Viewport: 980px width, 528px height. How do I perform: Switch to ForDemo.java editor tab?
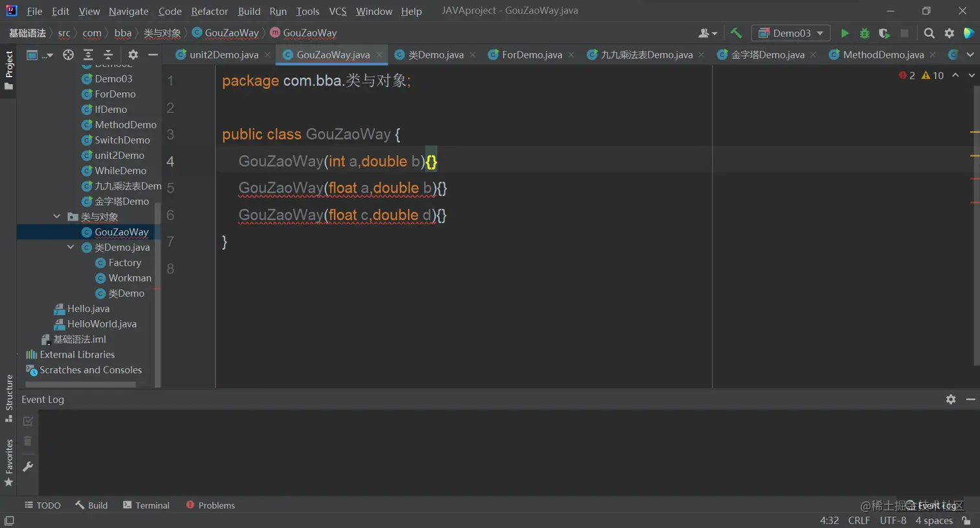tap(531, 54)
